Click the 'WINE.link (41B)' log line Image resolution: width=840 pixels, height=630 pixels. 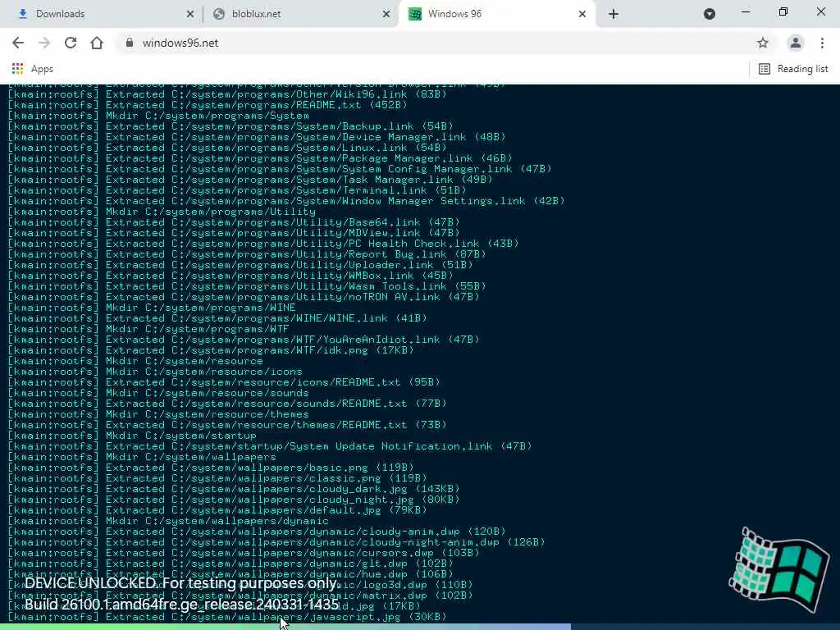click(x=217, y=318)
